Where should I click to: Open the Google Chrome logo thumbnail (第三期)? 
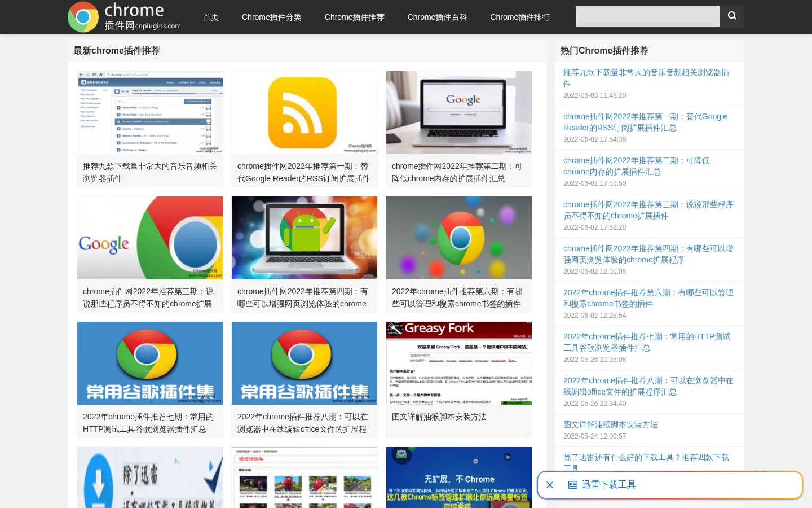150,238
